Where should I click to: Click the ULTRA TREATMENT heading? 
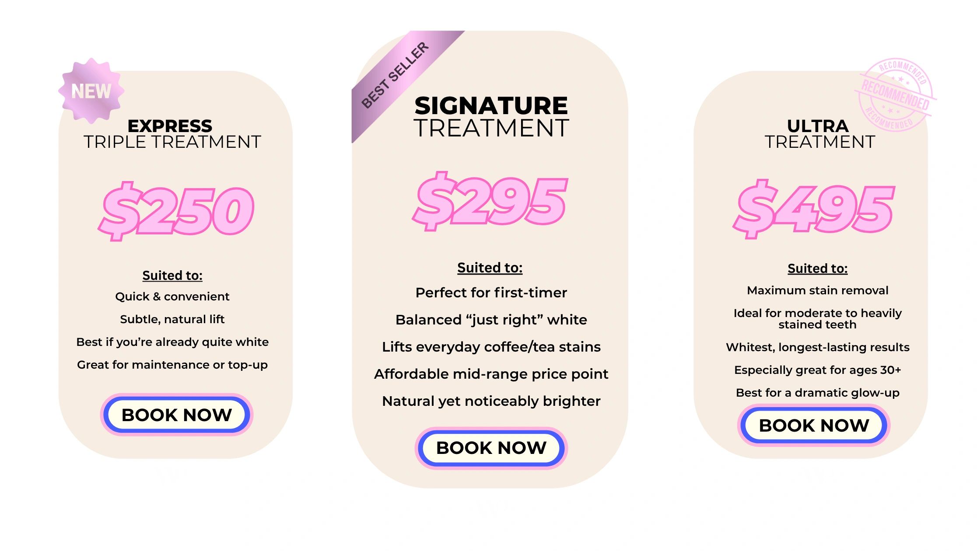pyautogui.click(x=818, y=134)
